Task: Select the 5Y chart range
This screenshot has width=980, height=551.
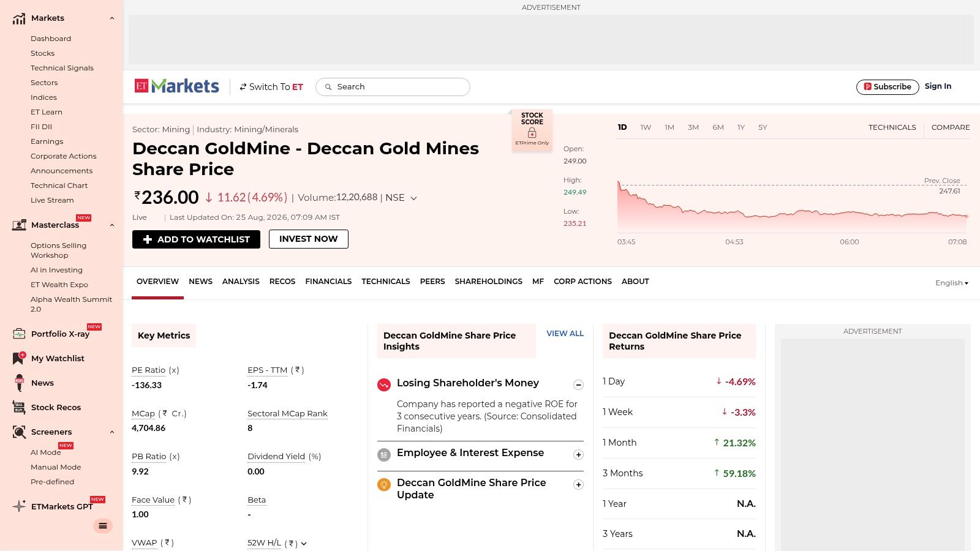Action: tap(763, 127)
